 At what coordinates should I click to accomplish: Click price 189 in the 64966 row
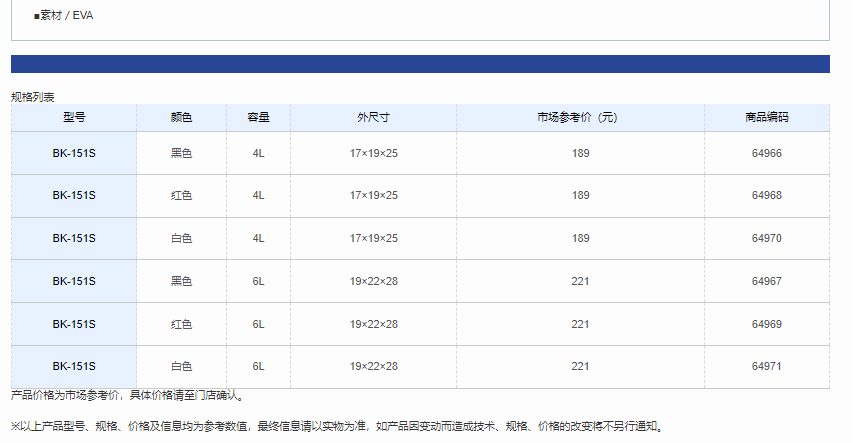(581, 153)
